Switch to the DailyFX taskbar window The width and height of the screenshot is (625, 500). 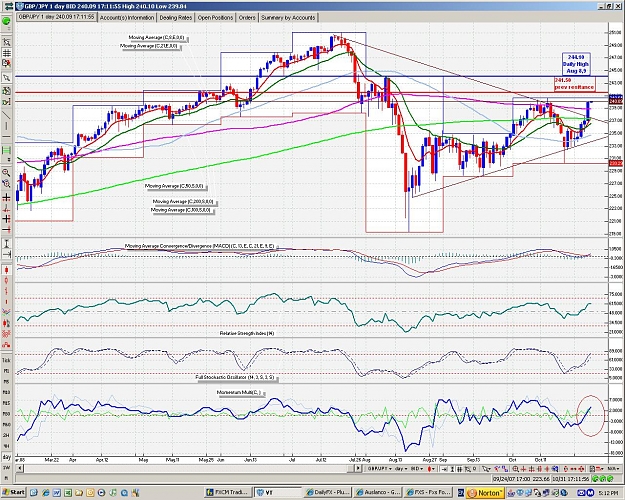(328, 492)
